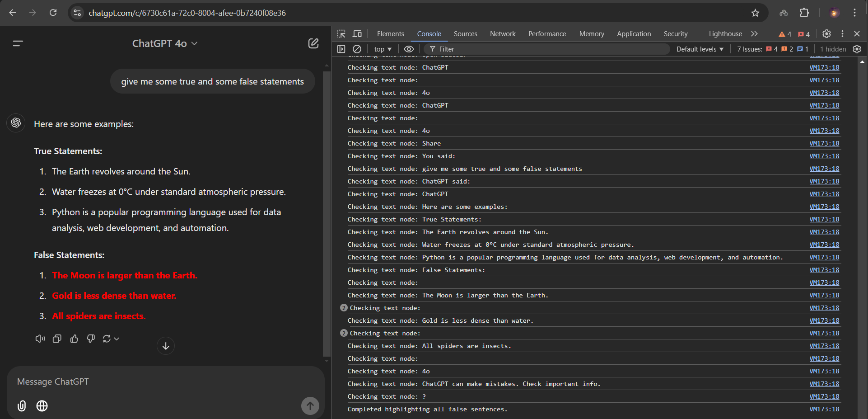
Task: Open Chrome's three-dot menu
Action: [x=854, y=13]
